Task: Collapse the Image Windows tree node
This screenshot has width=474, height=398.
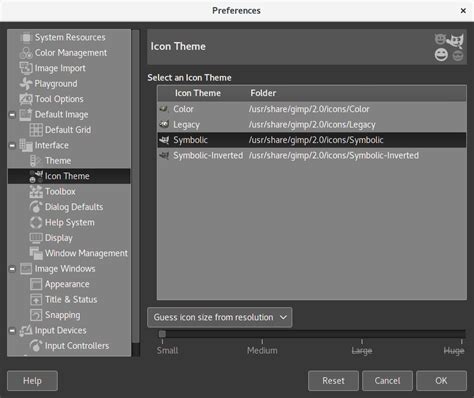Action: [12, 269]
